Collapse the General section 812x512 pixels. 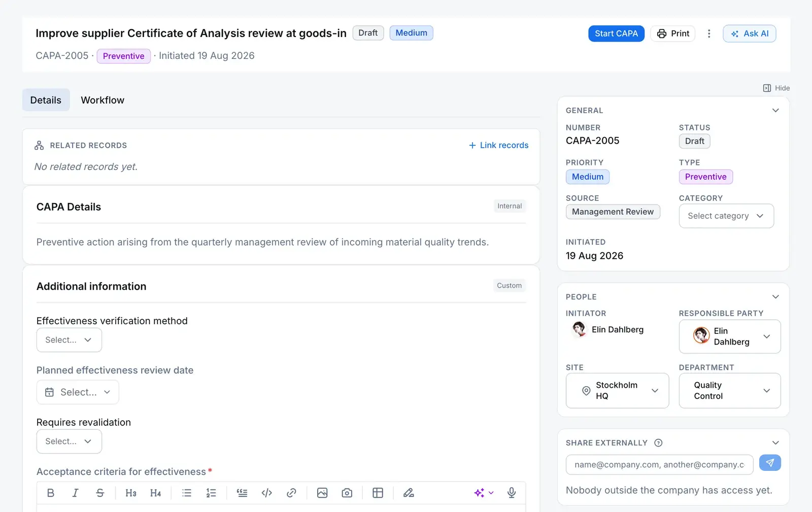[x=775, y=111]
